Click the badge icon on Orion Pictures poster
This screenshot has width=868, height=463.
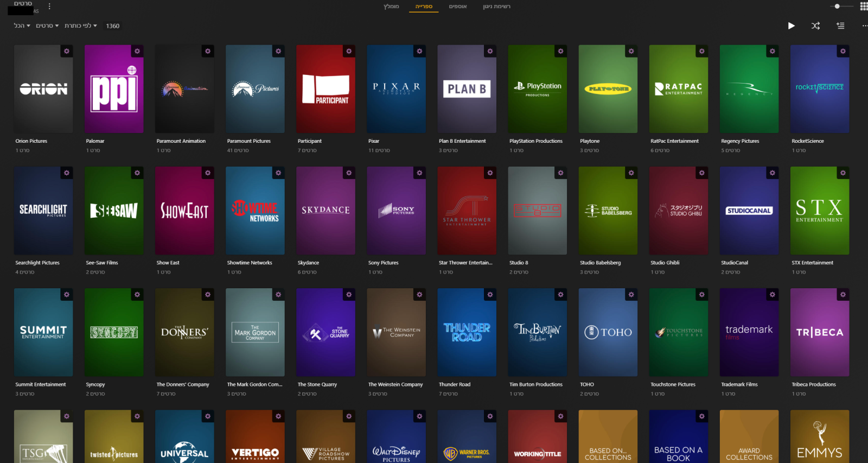[x=67, y=51]
